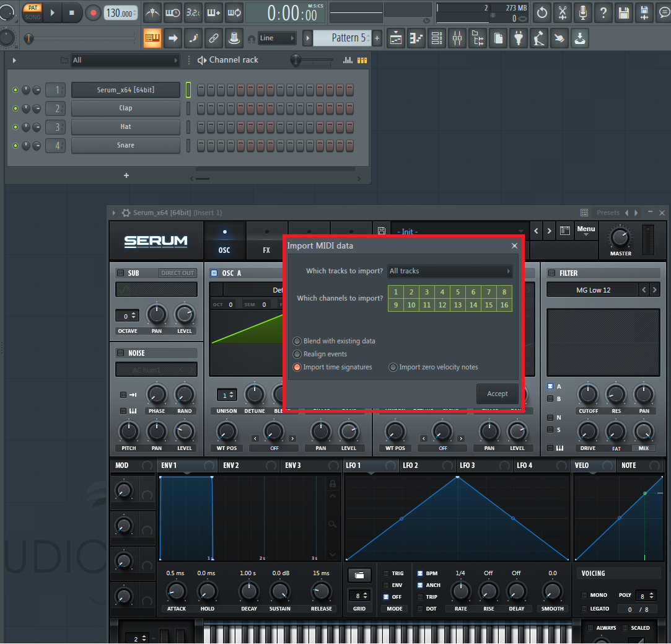Viewport: 671px width, 644px height.
Task: Open the Which tracks to import dropdown
Action: coord(450,271)
